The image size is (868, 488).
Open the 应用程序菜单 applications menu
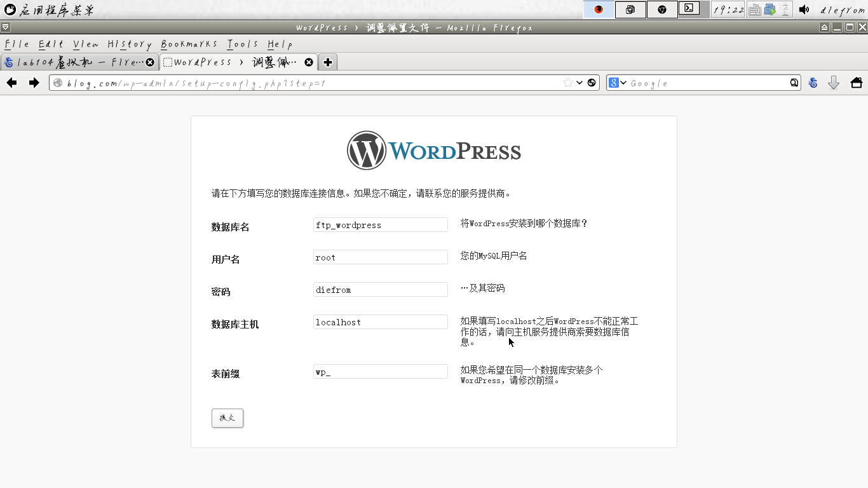point(50,10)
